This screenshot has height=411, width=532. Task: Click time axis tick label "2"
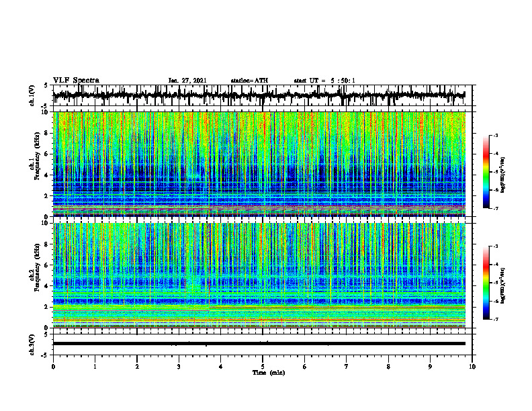137,367
